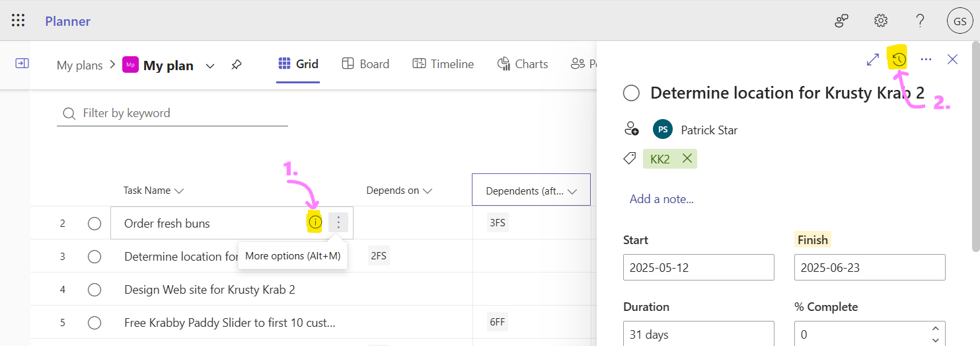Image resolution: width=980 pixels, height=346 pixels.
Task: Click Add a note
Action: click(661, 199)
